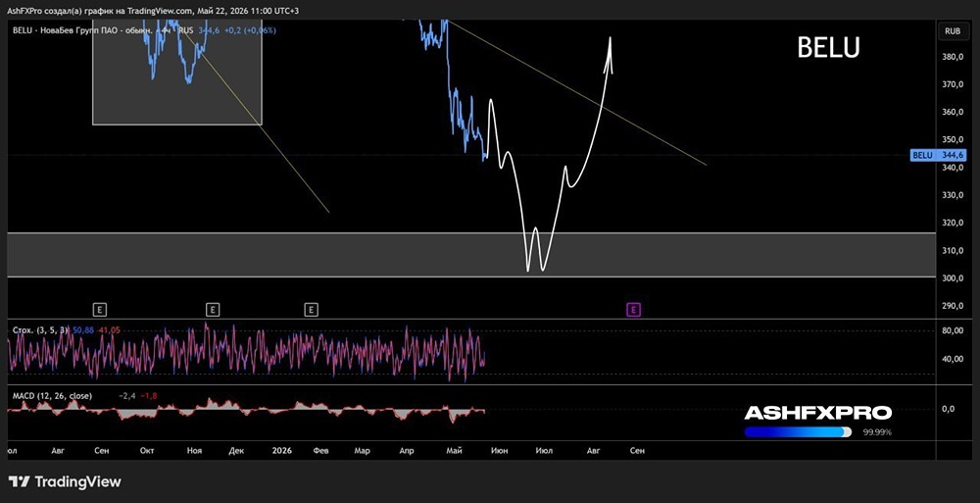Click the 80,00 stochastic scale value
The width and height of the screenshot is (980, 503).
point(953,331)
